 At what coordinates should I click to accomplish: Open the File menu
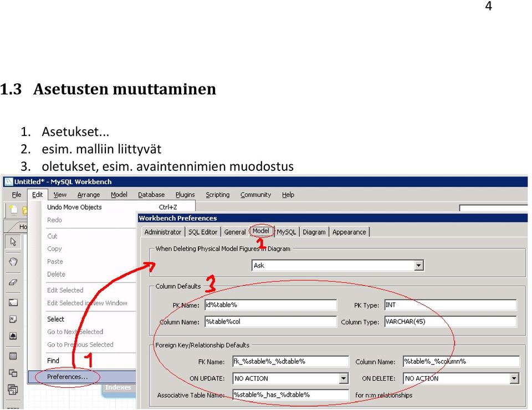(x=16, y=195)
